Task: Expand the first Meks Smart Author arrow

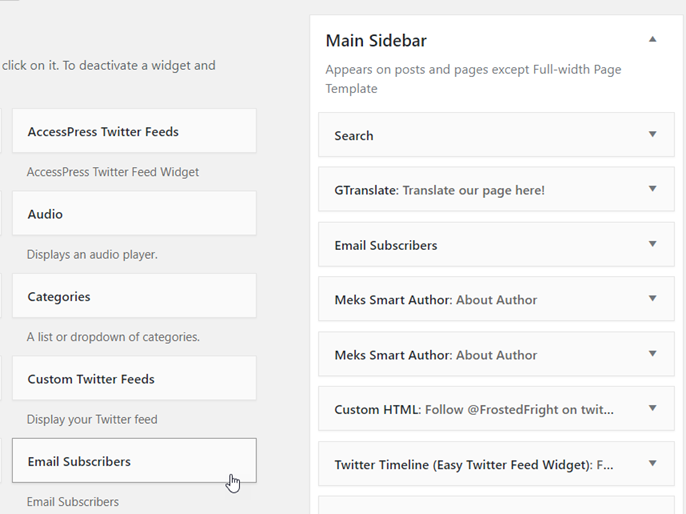Action: (652, 299)
